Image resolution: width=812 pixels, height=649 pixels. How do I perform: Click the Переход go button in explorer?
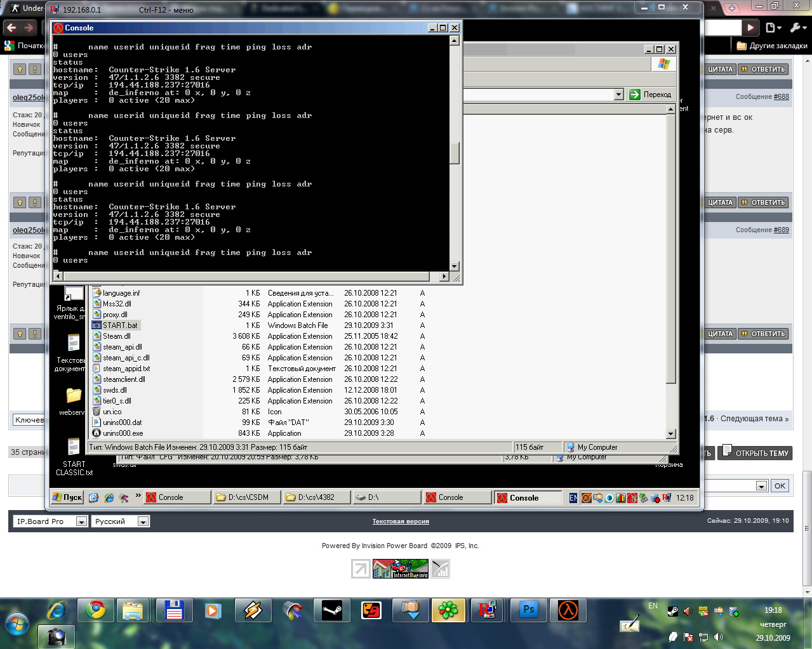point(651,95)
